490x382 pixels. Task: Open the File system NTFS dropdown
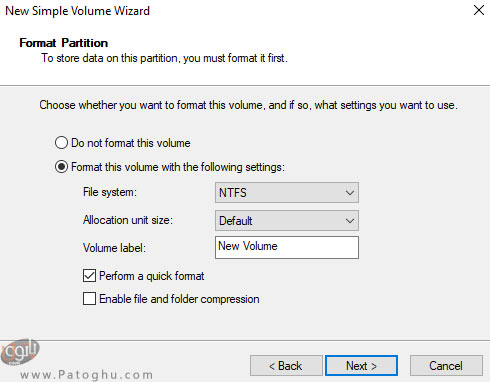click(x=287, y=192)
